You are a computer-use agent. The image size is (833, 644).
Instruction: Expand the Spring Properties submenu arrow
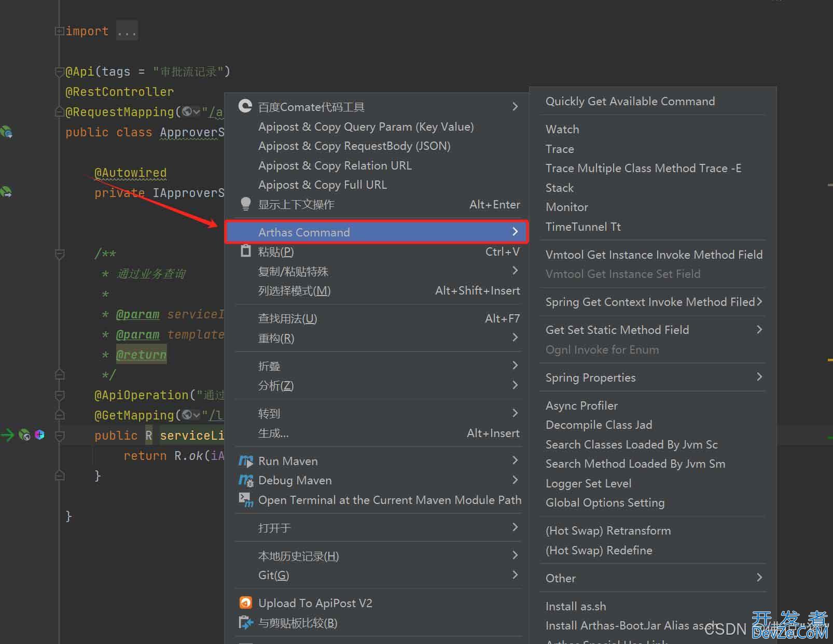[759, 377]
